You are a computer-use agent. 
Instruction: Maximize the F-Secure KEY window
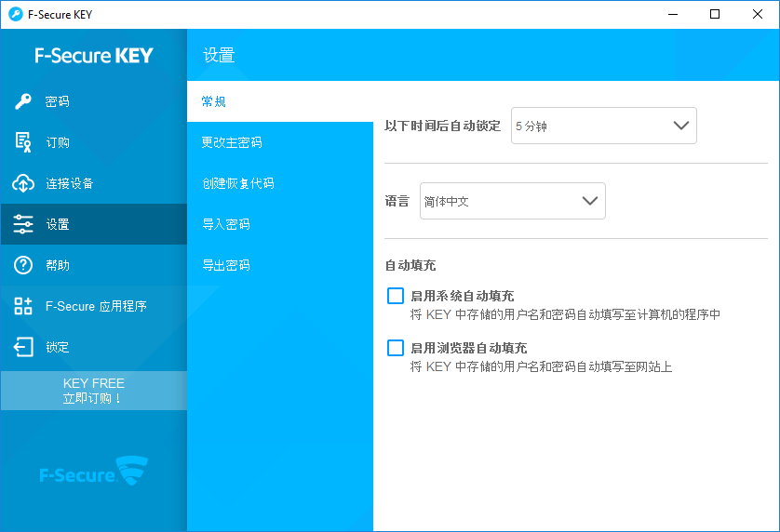[715, 15]
